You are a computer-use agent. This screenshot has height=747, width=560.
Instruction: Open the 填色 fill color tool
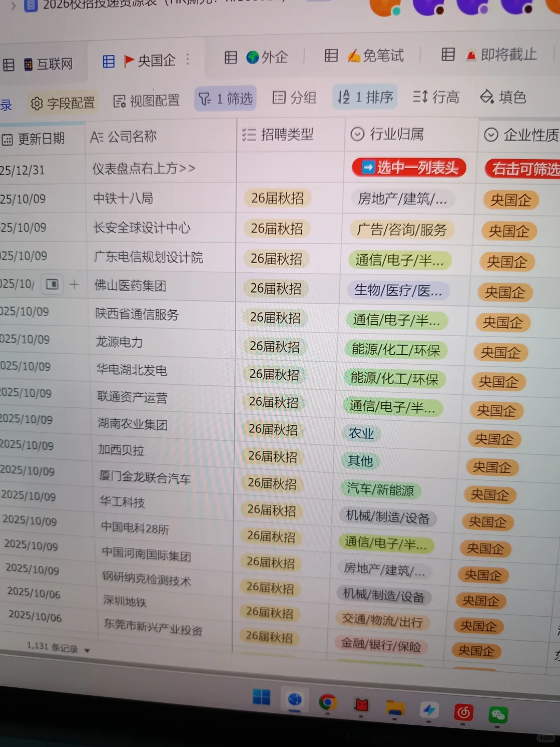[503, 96]
